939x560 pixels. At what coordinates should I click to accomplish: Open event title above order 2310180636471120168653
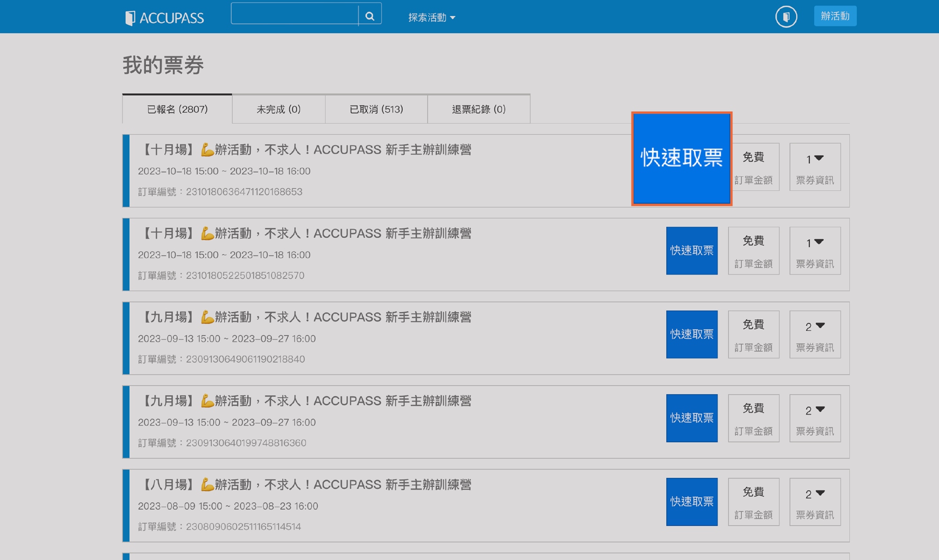pos(305,150)
